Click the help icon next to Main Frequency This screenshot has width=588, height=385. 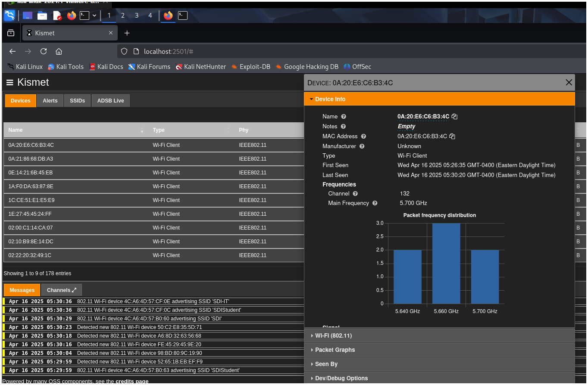[x=375, y=203]
